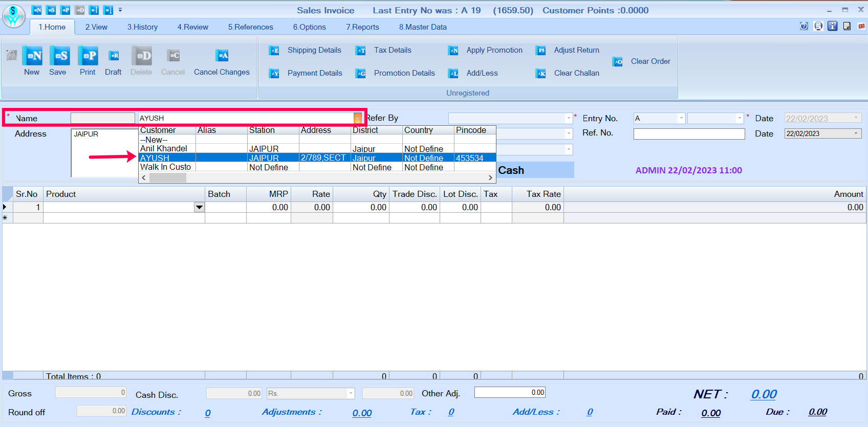Open quick access toolbar customize arrow

click(x=120, y=10)
